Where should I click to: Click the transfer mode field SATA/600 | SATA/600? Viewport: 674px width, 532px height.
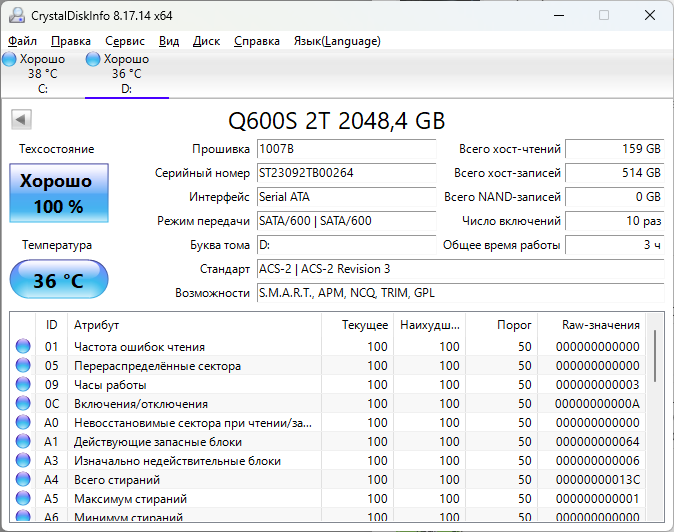pyautogui.click(x=346, y=221)
